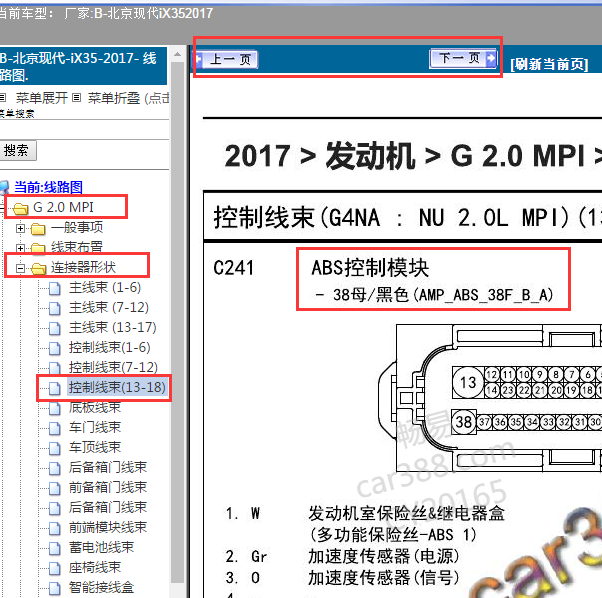Viewport: 602px width, 598px height.
Task: Click 菜单展开 to expand all menus
Action: 41,98
